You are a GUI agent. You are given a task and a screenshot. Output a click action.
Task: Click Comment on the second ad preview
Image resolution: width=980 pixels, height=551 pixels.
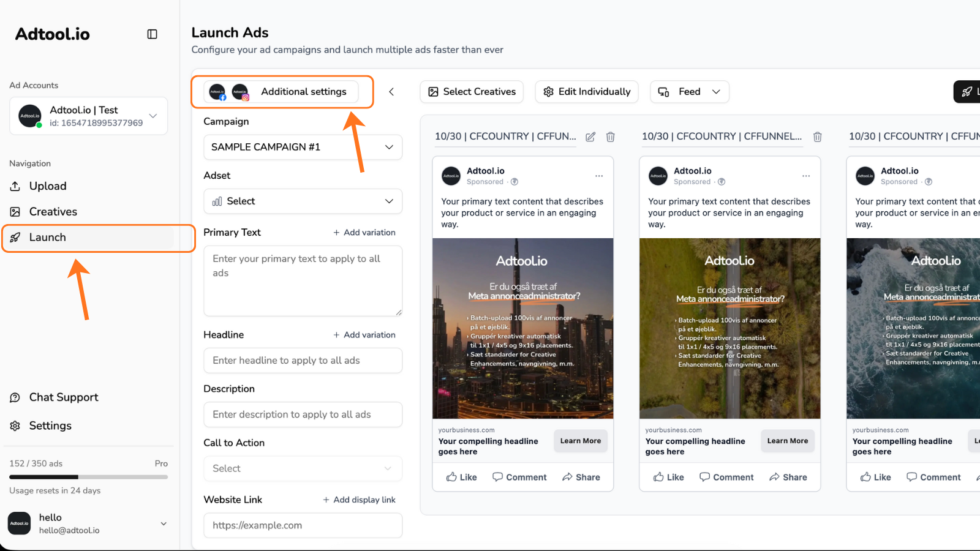pyautogui.click(x=726, y=477)
